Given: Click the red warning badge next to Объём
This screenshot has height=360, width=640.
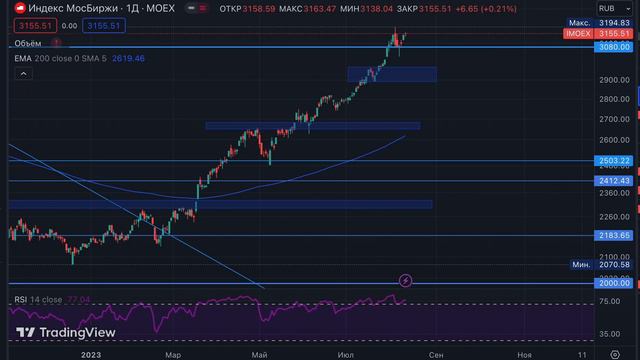Looking at the screenshot, I should pos(56,42).
